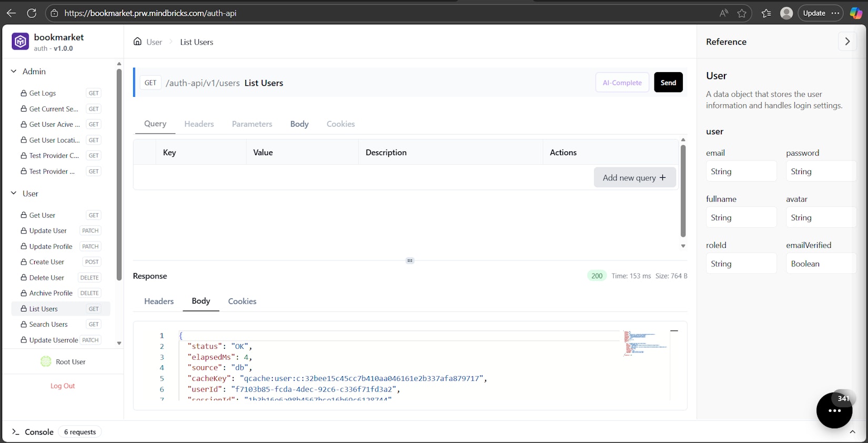This screenshot has width=868, height=443.
Task: Click the email String field
Action: 741,172
